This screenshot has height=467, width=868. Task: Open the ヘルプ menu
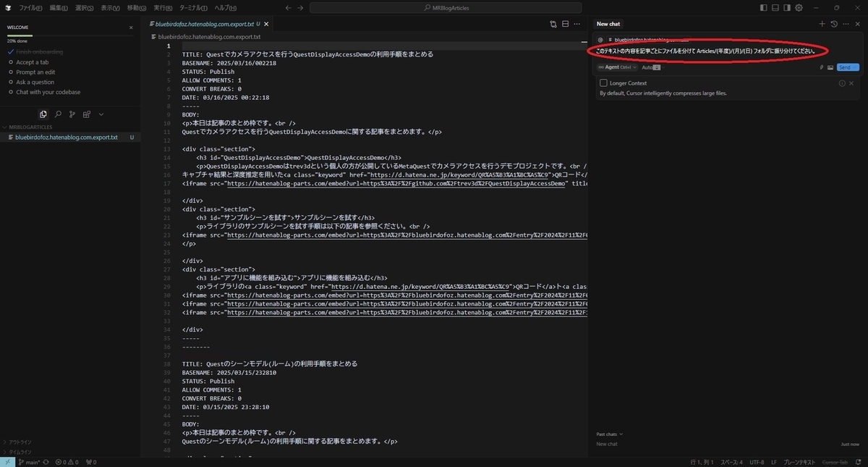coord(225,8)
